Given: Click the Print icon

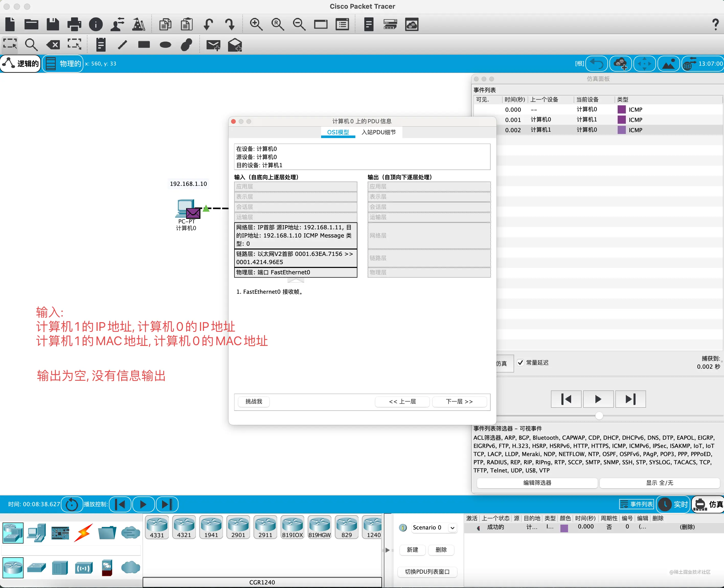Looking at the screenshot, I should point(74,24).
